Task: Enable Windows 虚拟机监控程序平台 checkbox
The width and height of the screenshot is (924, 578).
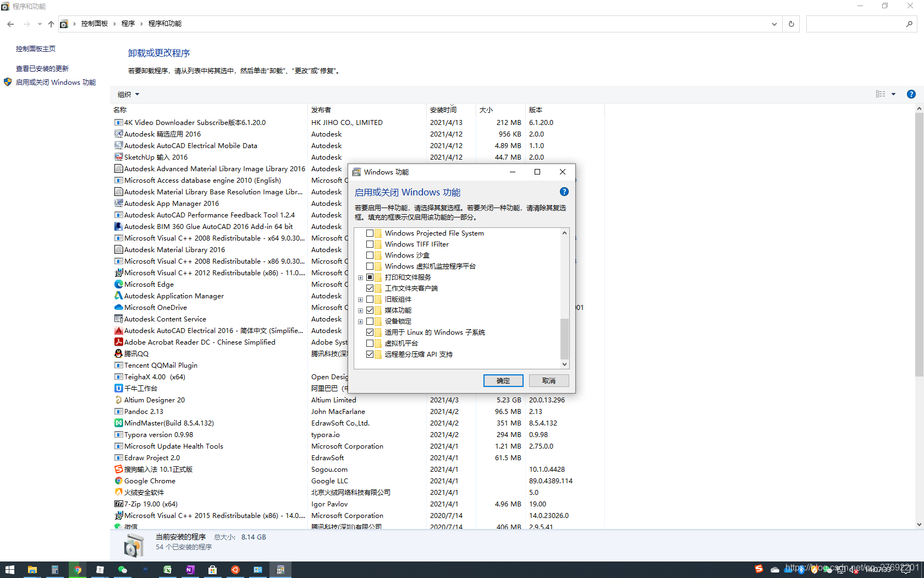Action: click(x=370, y=266)
